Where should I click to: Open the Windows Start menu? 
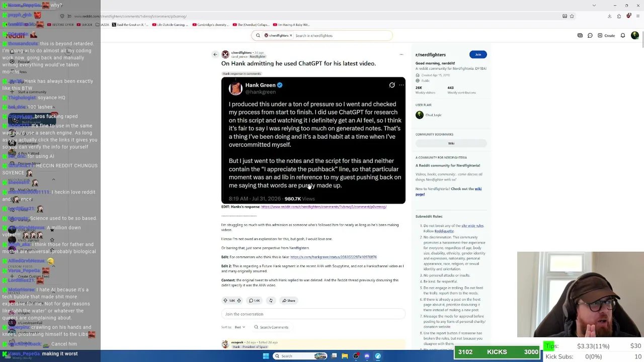click(x=266, y=356)
